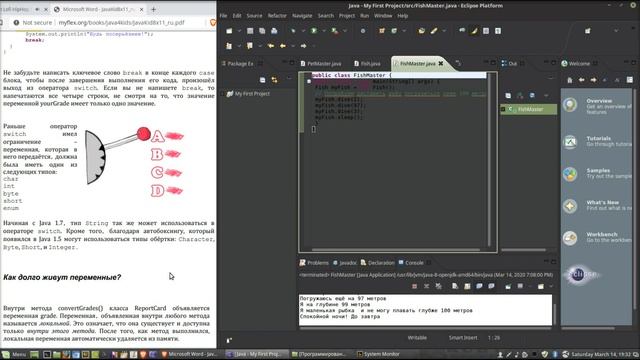The width and height of the screenshot is (640, 360).
Task: Open the Source menu
Action: tap(254, 16)
